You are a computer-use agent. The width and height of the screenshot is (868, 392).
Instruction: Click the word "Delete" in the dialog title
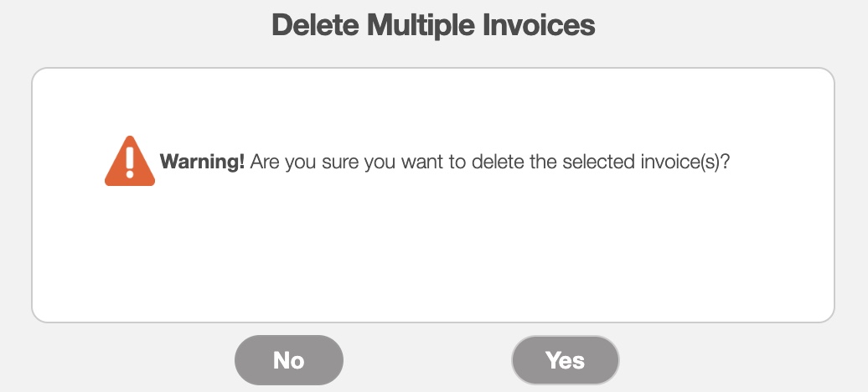(315, 25)
